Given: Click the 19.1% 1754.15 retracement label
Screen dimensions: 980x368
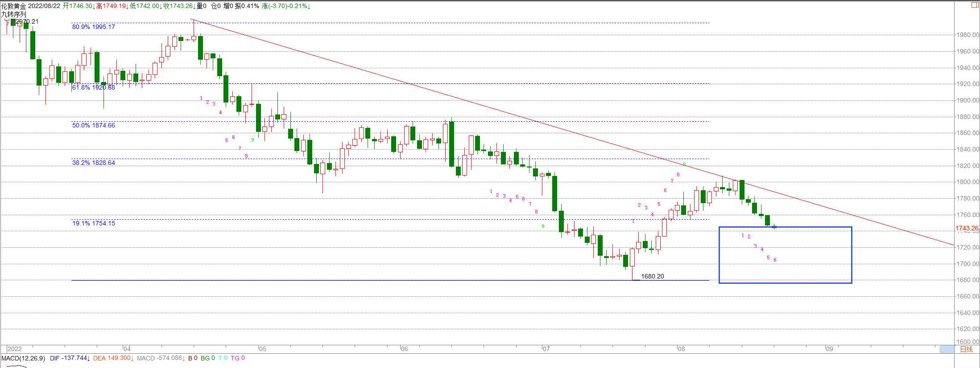Looking at the screenshot, I should tap(94, 223).
